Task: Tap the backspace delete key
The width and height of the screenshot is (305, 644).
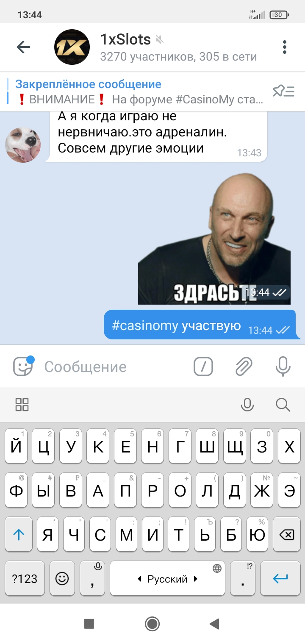Action: [287, 535]
